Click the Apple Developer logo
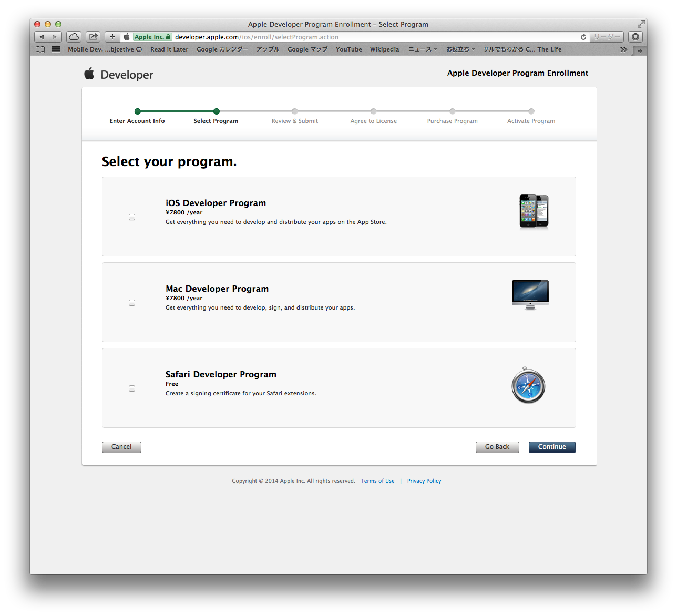The image size is (677, 616). pyautogui.click(x=118, y=74)
